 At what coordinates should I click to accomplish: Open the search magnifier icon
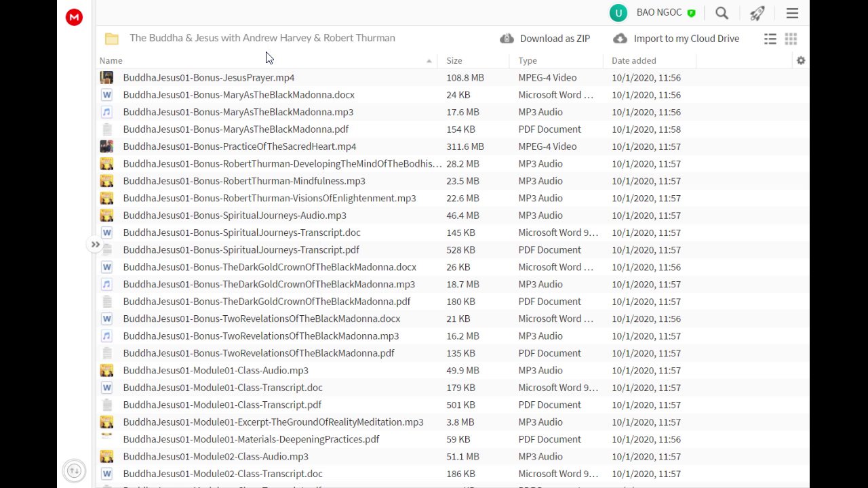pos(722,13)
